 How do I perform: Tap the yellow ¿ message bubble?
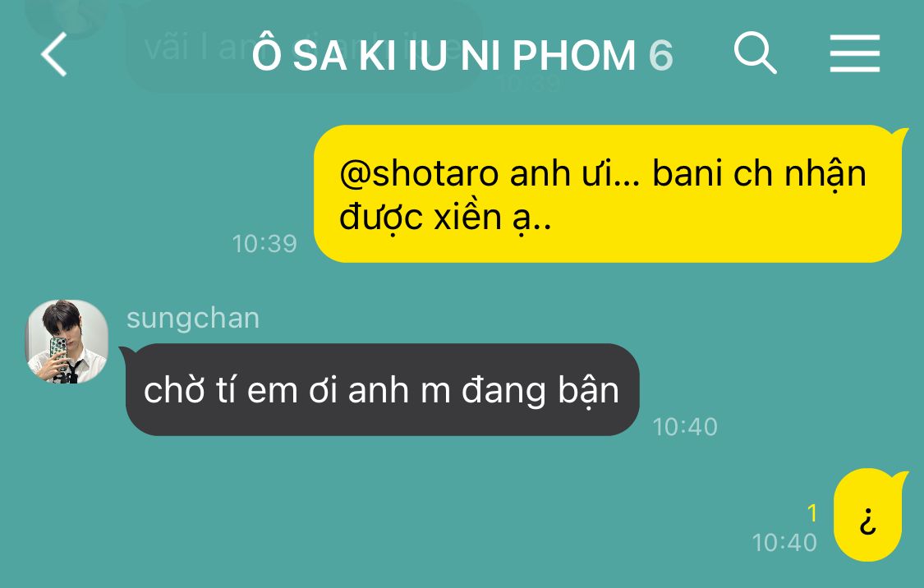click(869, 514)
